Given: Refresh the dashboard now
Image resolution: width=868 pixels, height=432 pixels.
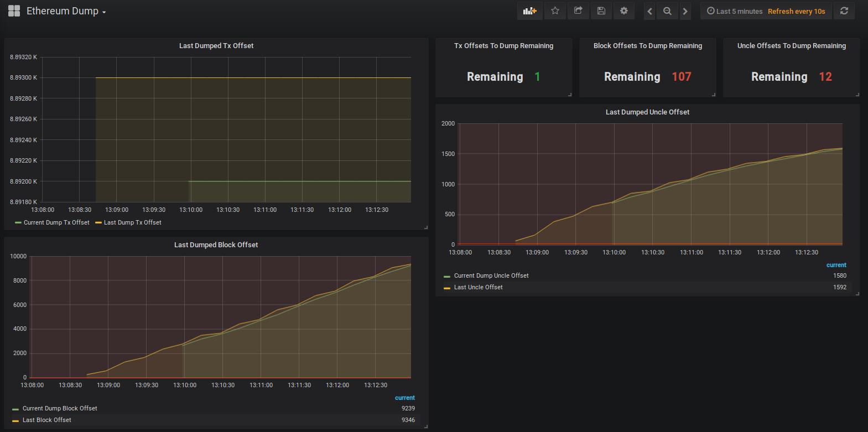Looking at the screenshot, I should (844, 11).
